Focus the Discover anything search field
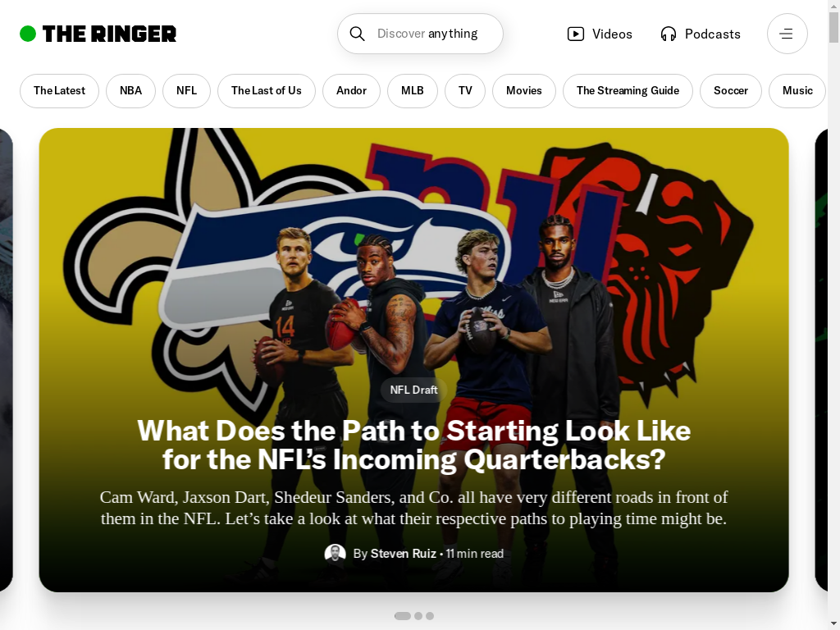This screenshot has width=840, height=630. pos(420,34)
